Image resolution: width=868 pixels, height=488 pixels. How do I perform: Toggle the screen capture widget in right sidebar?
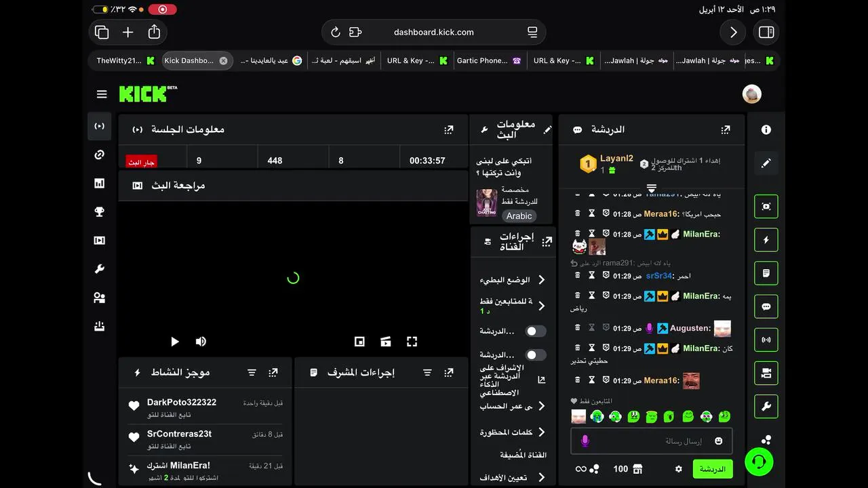click(766, 207)
